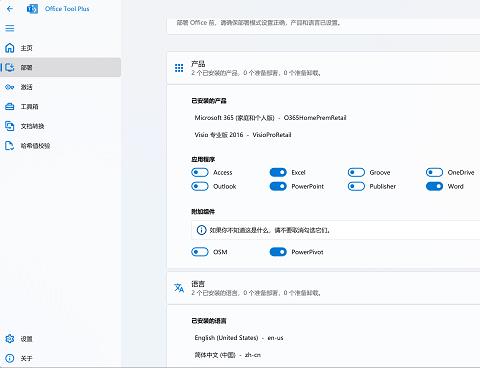
Task: Open the activation key icon in sidebar
Action: click(x=10, y=87)
